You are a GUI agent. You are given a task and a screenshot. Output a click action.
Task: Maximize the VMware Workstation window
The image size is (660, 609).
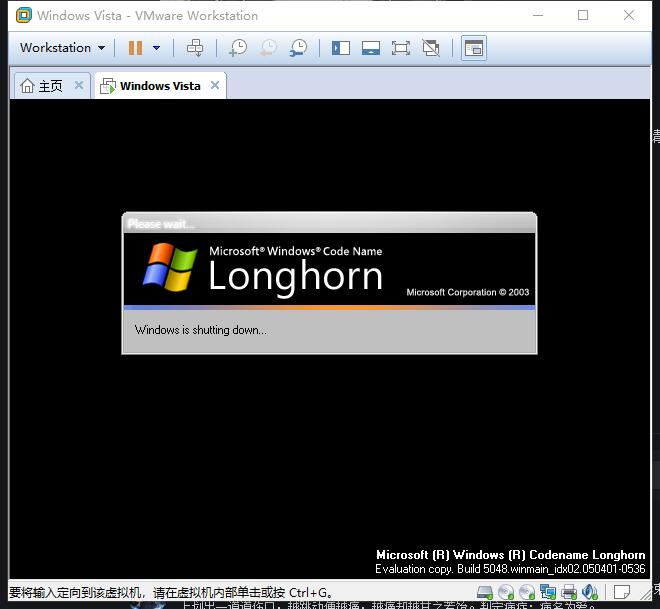tap(583, 15)
